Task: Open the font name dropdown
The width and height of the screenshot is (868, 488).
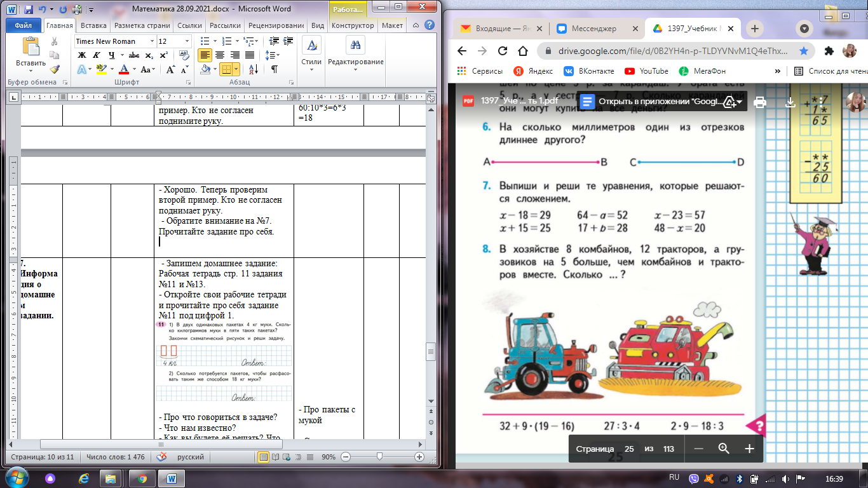Action: [151, 41]
